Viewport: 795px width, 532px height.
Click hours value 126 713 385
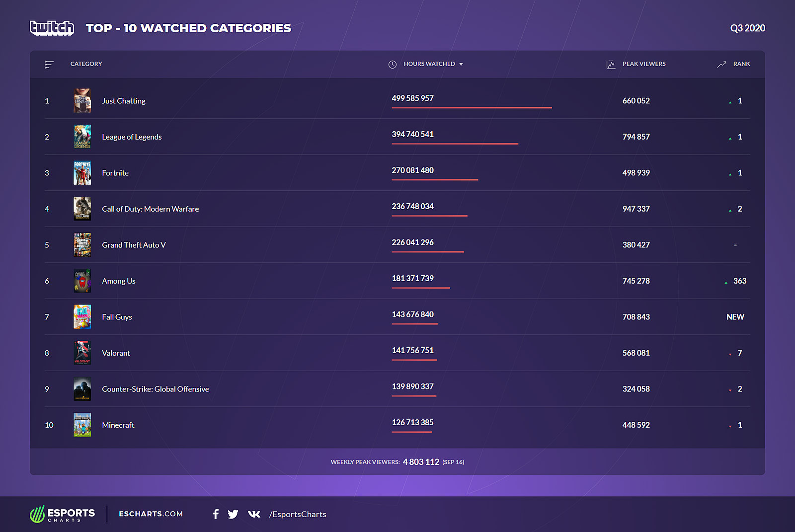click(x=412, y=422)
